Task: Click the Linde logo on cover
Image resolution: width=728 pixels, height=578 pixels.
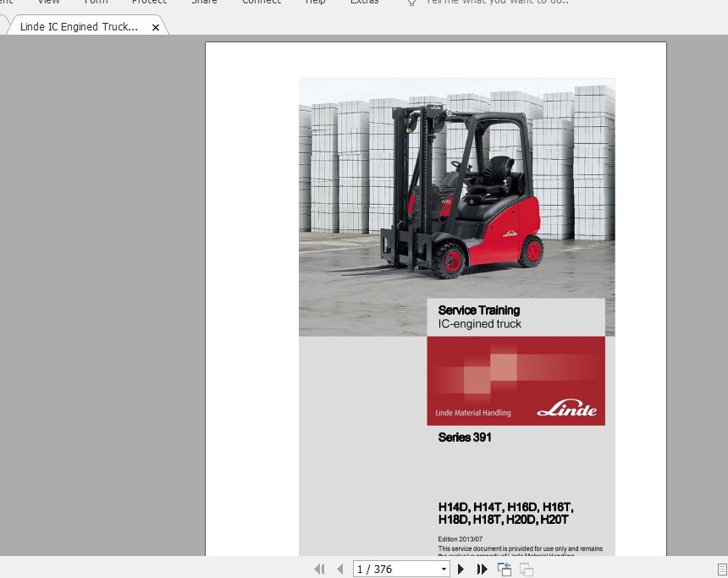Action: pos(567,408)
